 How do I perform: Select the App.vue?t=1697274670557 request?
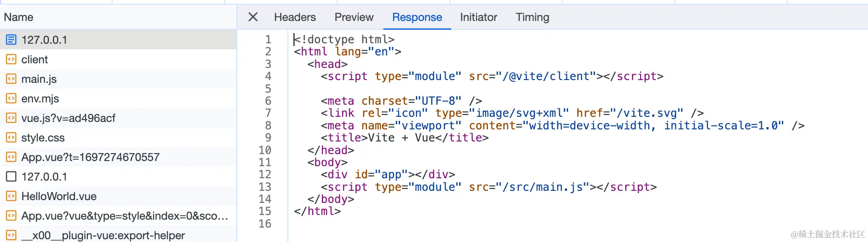(x=90, y=157)
